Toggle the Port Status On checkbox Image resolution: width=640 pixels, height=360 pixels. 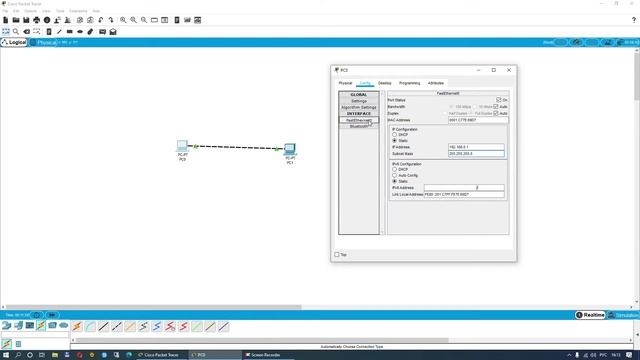coord(498,100)
